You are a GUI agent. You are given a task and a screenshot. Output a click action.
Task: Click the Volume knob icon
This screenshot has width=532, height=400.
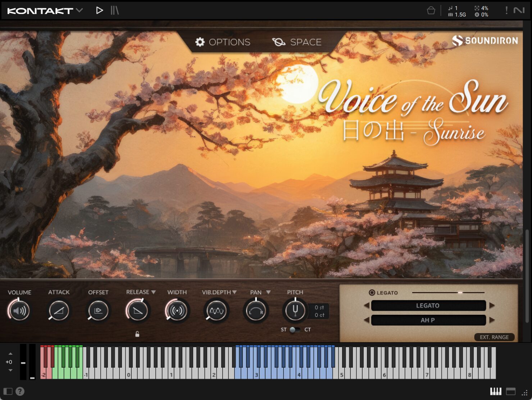point(19,311)
